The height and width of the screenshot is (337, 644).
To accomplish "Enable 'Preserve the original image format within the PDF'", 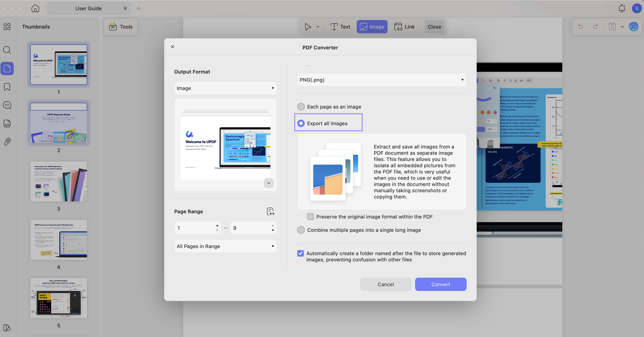I will (x=310, y=217).
